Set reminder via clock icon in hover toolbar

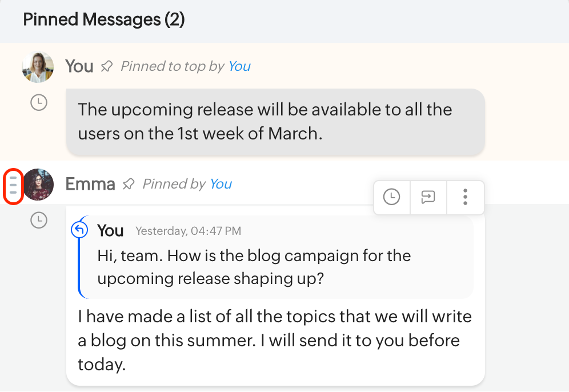pyautogui.click(x=391, y=197)
